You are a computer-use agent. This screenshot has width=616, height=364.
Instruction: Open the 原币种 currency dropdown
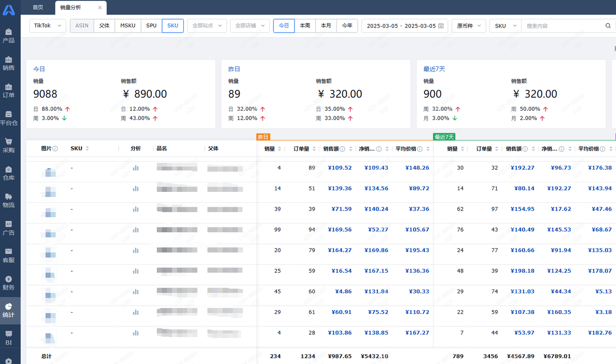[469, 26]
